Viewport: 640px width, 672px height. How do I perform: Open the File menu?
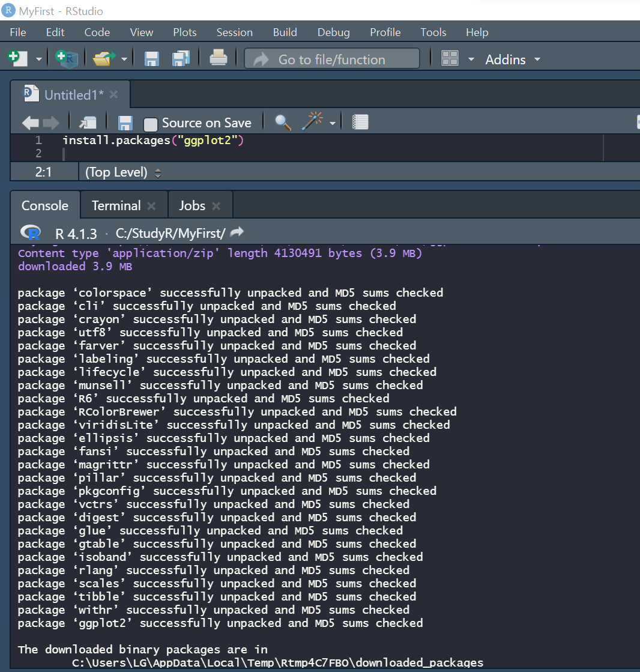pos(18,32)
